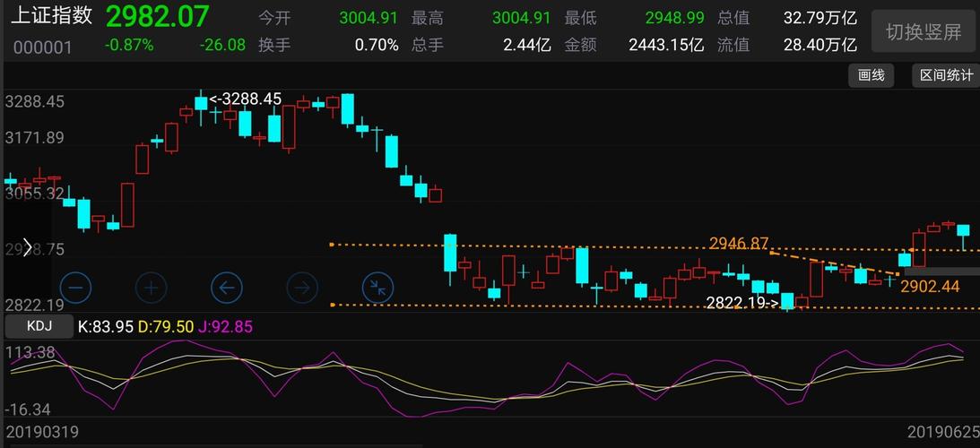Select the orange line label 2946.87
Screen dimensions: 980x448
738,243
